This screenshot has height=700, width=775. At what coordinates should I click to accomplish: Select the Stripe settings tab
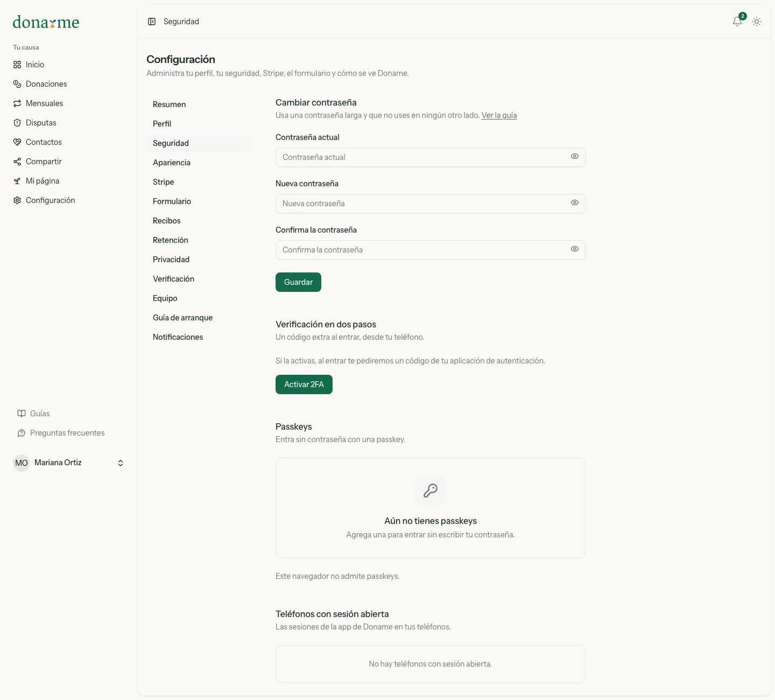tap(198, 182)
